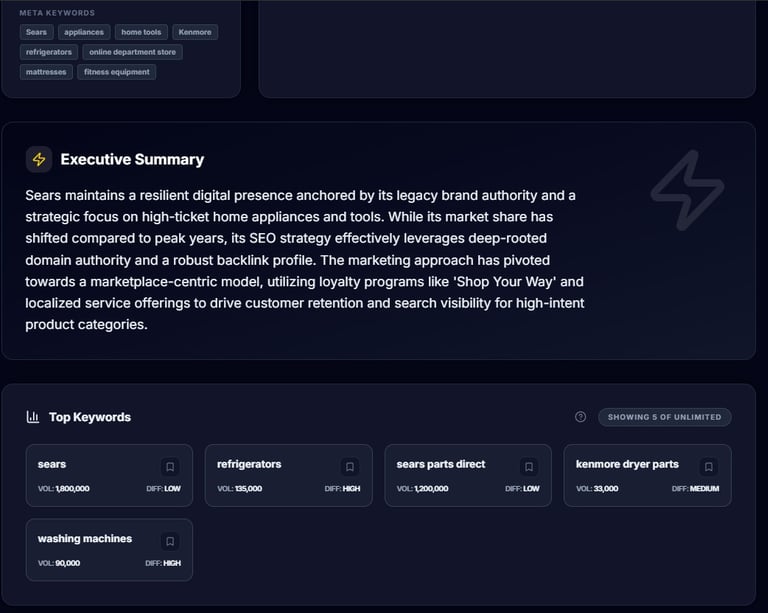The width and height of the screenshot is (768, 613).
Task: Bookmark the 'washing machines' keyword
Action: pyautogui.click(x=170, y=541)
